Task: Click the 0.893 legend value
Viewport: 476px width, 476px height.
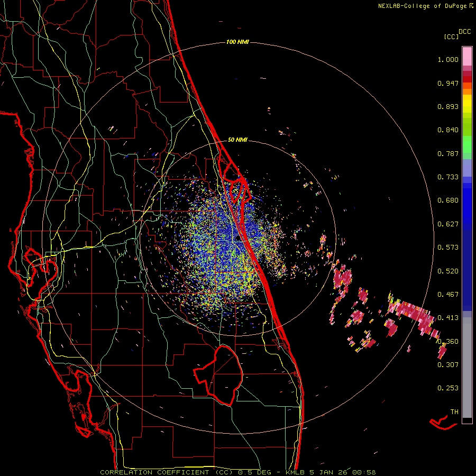Action: [x=448, y=106]
